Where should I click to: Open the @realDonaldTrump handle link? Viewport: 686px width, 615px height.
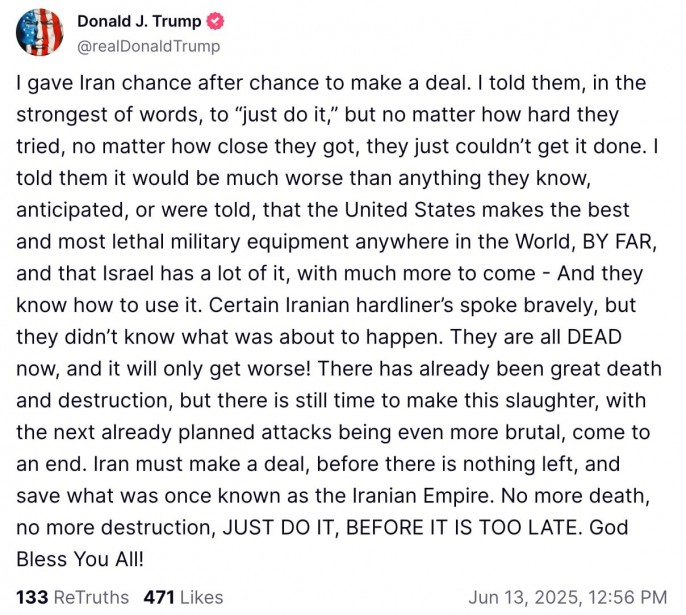click(148, 46)
